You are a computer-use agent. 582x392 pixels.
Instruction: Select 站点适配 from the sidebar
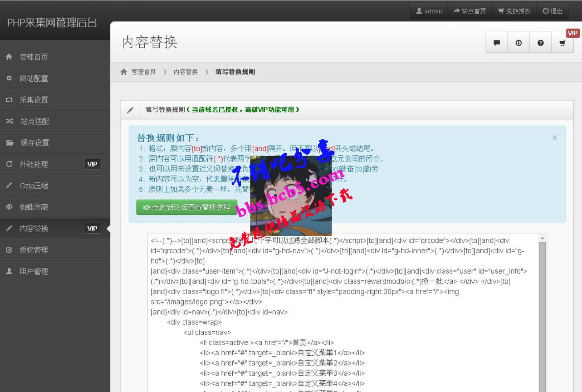click(x=34, y=121)
